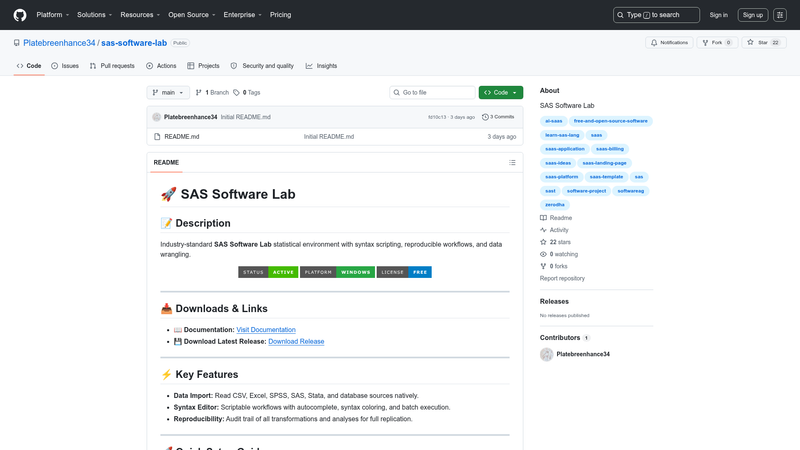
Task: Star the sas-software-lab repository
Action: point(764,42)
